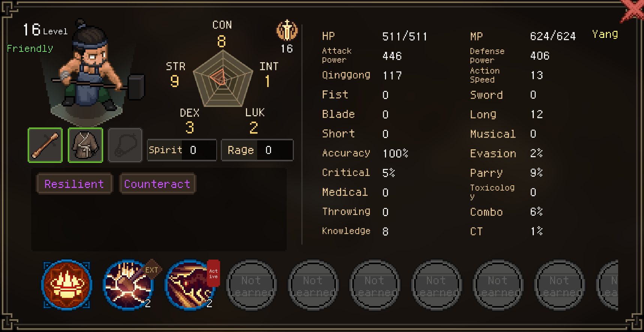Select the Active dragon skill icon

click(x=190, y=285)
